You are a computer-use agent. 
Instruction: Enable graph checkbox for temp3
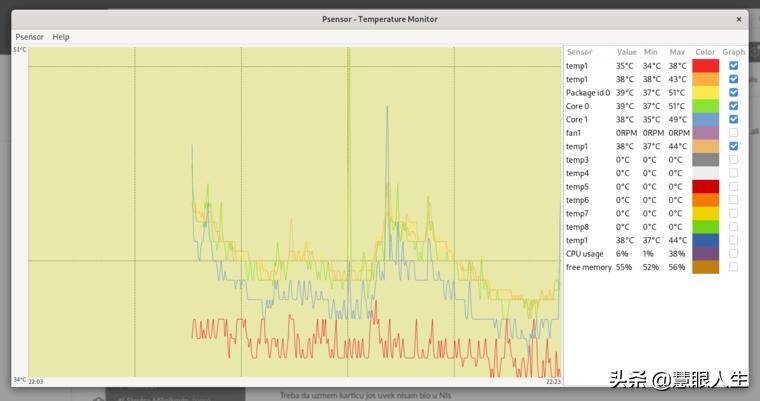(x=733, y=160)
